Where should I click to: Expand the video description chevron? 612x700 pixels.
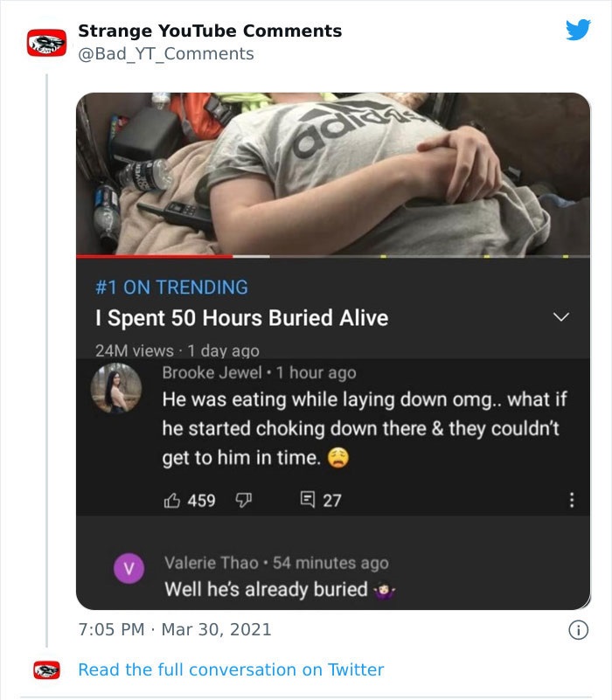[x=561, y=316]
